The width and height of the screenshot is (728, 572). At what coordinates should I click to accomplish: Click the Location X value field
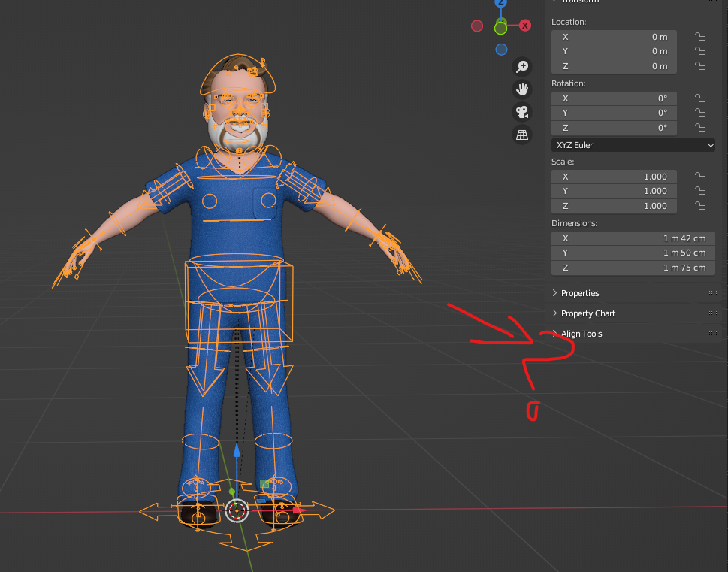click(x=614, y=37)
